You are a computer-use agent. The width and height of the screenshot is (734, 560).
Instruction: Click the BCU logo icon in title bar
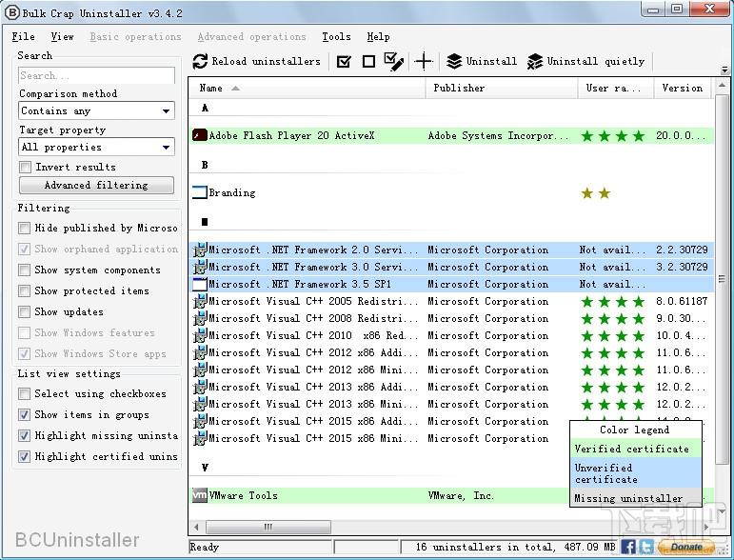click(11, 12)
